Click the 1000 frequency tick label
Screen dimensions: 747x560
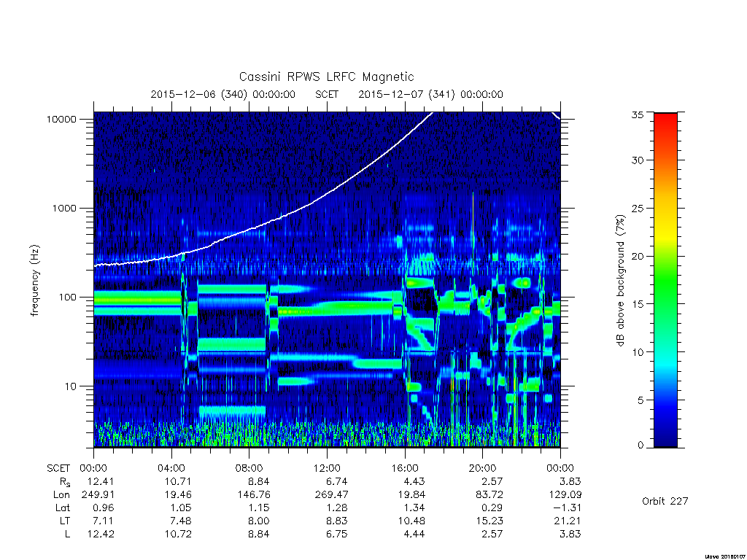64,208
